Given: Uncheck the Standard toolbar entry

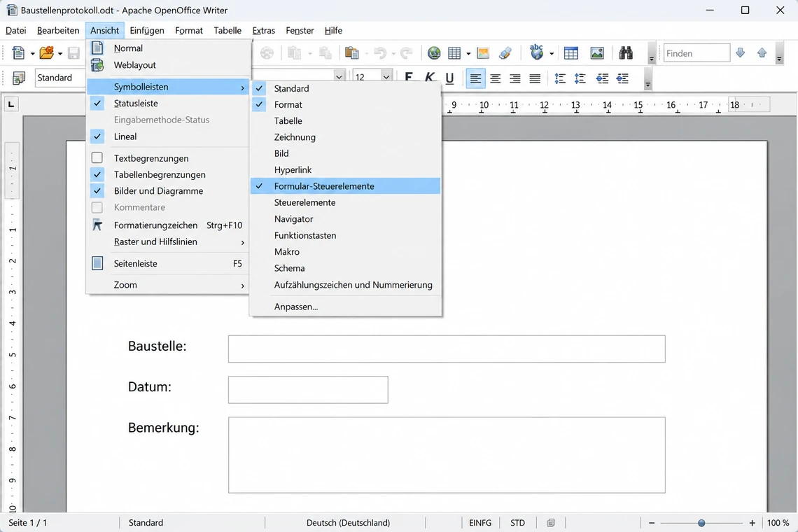Looking at the screenshot, I should point(345,88).
